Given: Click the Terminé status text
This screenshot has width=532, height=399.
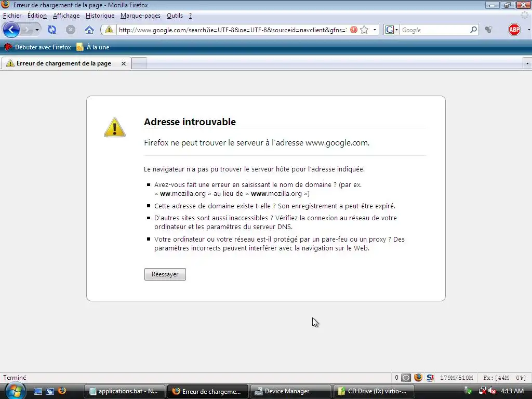Looking at the screenshot, I should pyautogui.click(x=15, y=378).
